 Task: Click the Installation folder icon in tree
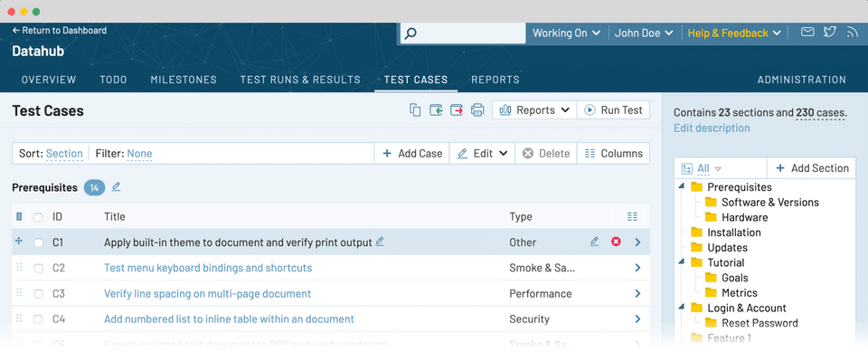(x=696, y=233)
